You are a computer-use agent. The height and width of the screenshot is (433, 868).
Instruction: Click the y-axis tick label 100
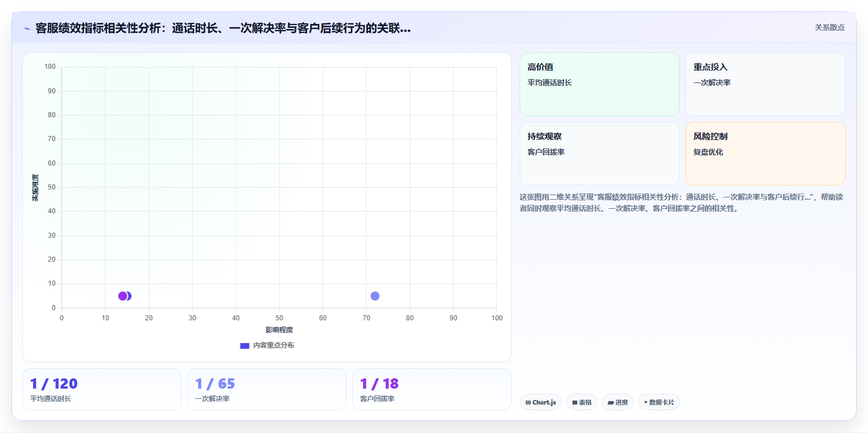click(x=50, y=67)
